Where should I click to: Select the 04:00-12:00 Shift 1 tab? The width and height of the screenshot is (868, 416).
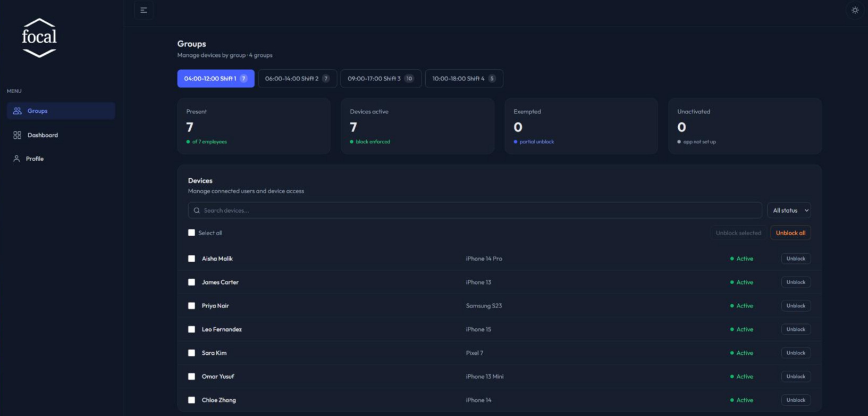(x=216, y=78)
